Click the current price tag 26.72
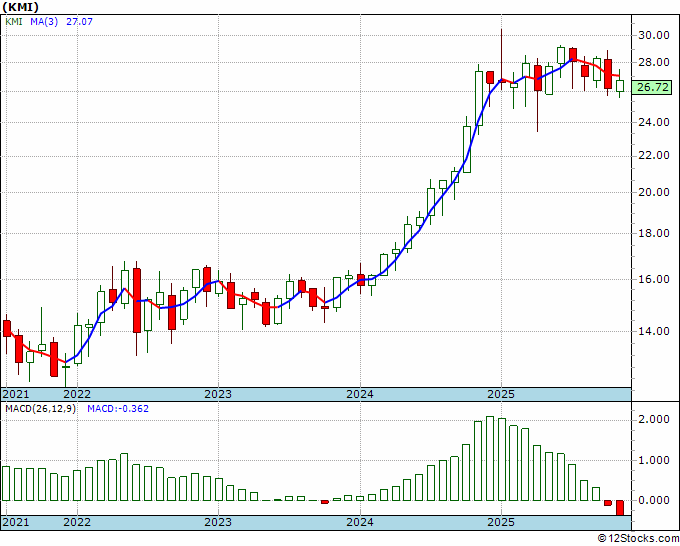 pyautogui.click(x=653, y=87)
